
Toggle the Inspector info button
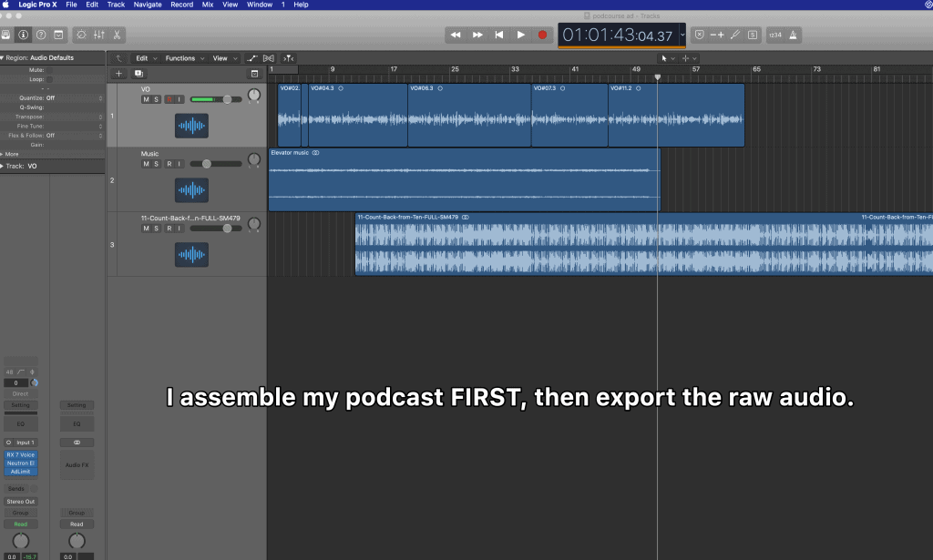click(23, 36)
